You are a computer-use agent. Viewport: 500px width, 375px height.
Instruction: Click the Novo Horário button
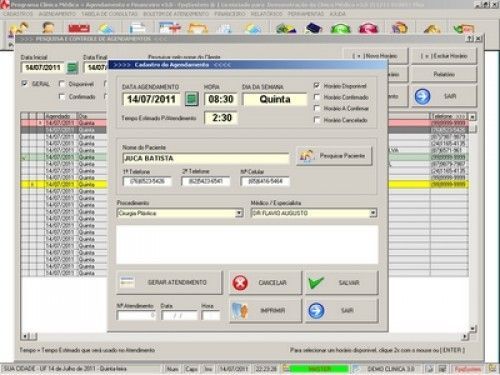point(375,56)
